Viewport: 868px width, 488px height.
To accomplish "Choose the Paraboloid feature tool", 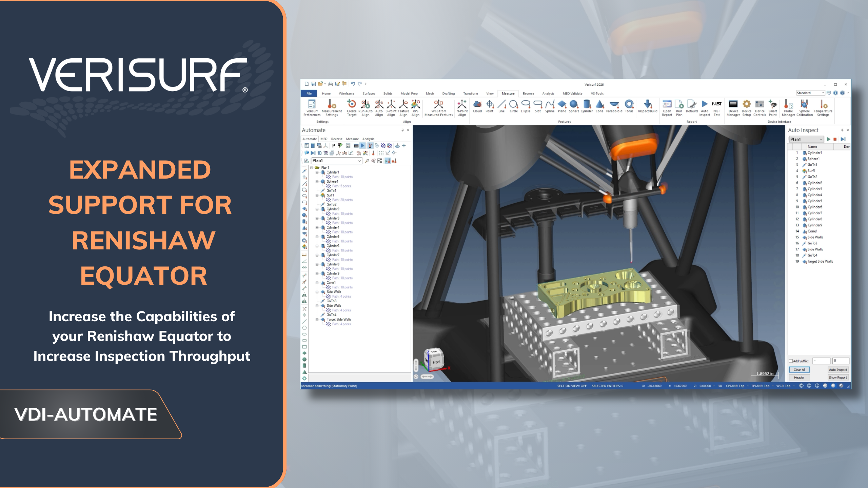I will (x=614, y=106).
